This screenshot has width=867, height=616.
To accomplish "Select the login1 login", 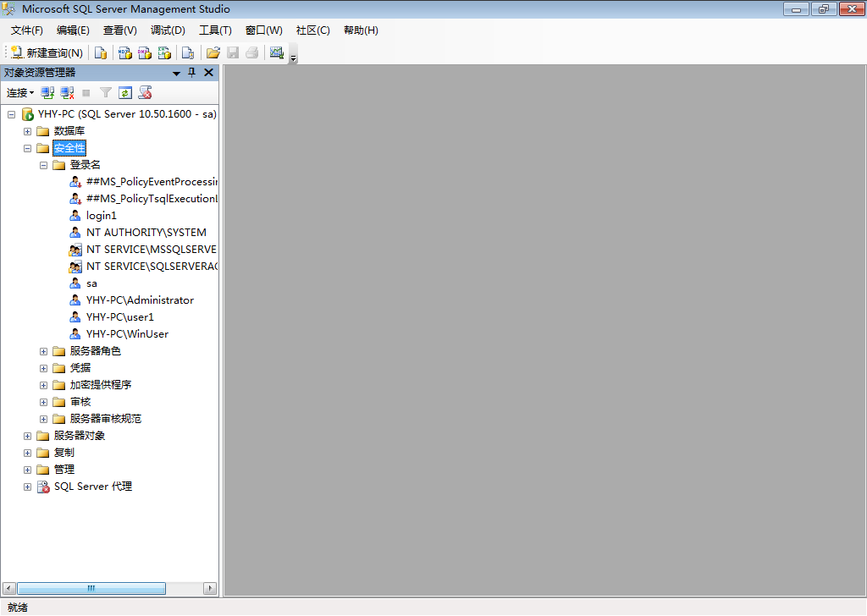I will point(102,216).
